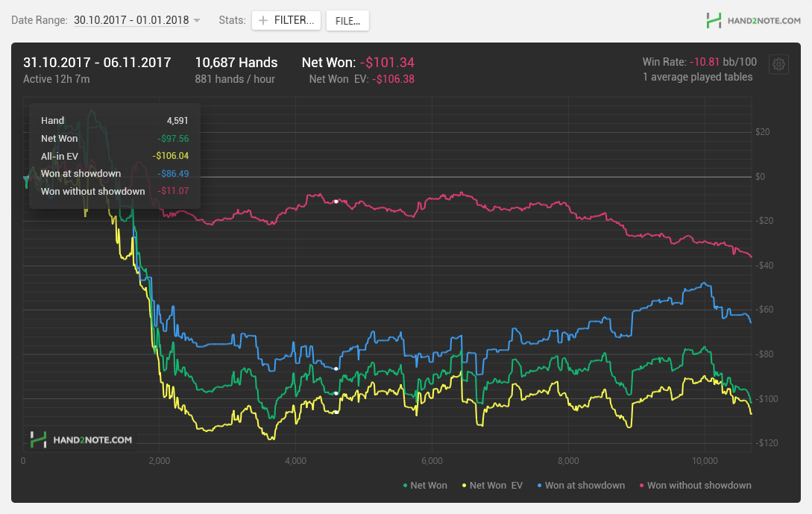Viewport: 812px width, 514px height.
Task: Click the Hand2Note logo in header
Action: coord(753,21)
